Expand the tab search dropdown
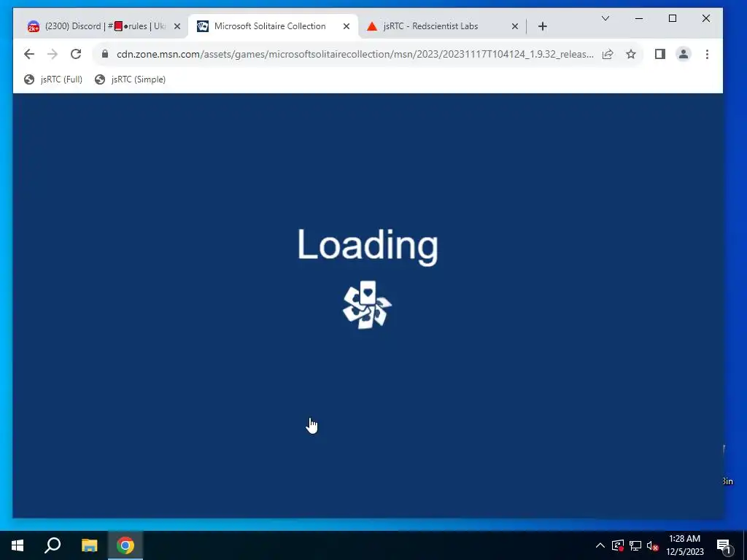747x560 pixels. pyautogui.click(x=605, y=18)
